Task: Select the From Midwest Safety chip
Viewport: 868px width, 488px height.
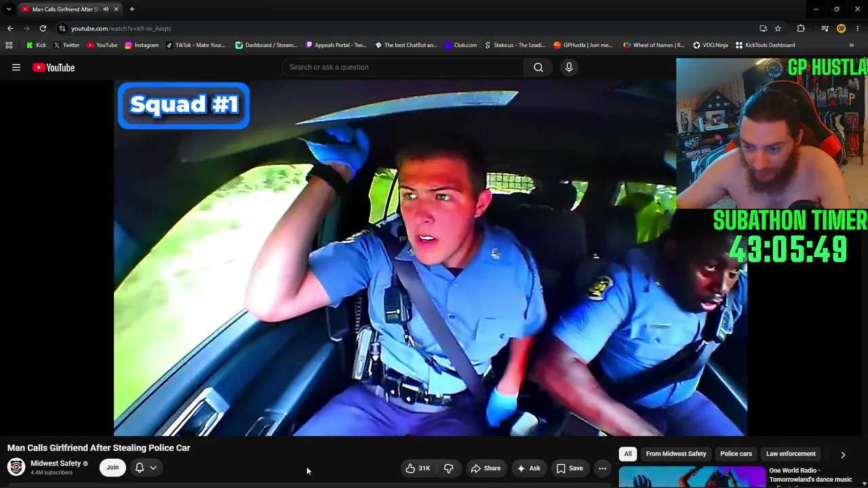Action: (x=676, y=454)
